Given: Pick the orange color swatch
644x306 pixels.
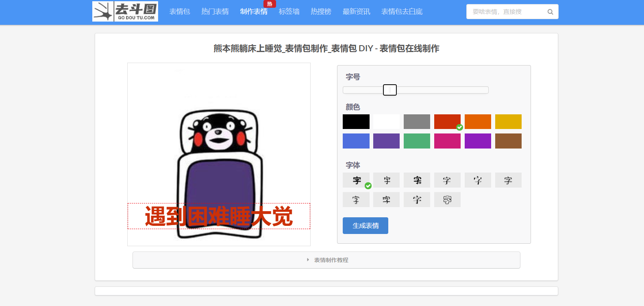Looking at the screenshot, I should (478, 122).
